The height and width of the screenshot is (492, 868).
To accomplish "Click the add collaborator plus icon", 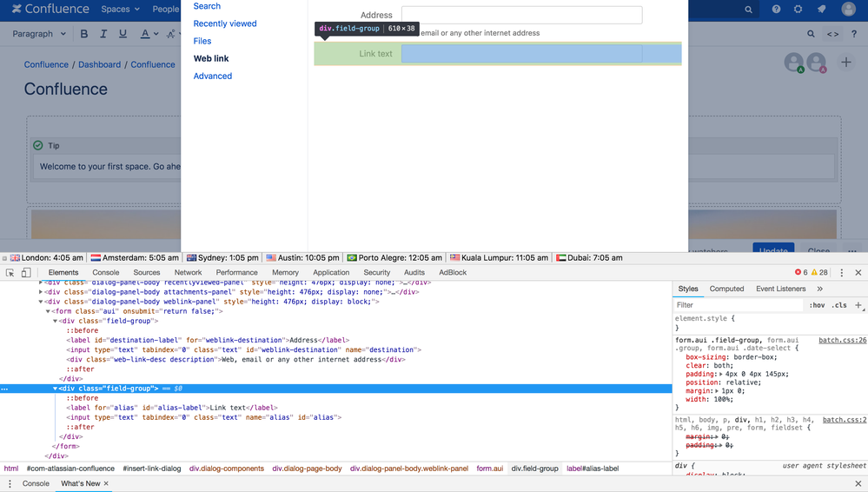I will coord(846,62).
